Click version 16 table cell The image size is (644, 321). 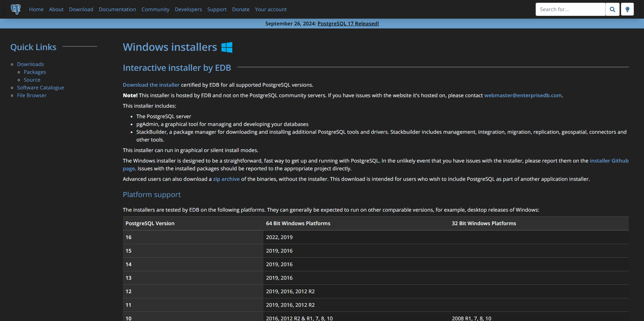pos(193,237)
